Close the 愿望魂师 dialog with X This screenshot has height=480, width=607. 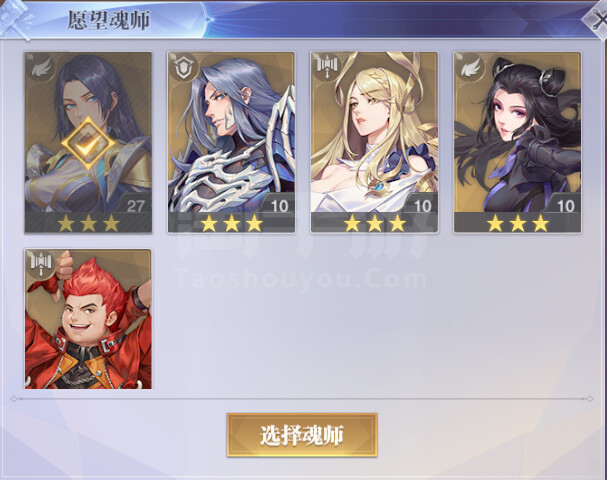tap(597, 19)
